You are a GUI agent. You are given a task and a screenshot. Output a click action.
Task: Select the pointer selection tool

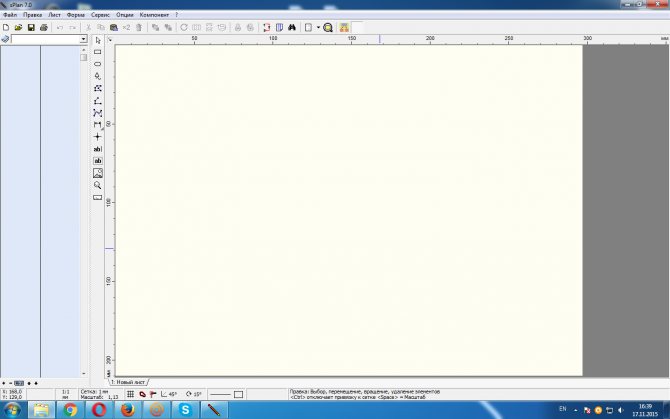coord(97,40)
